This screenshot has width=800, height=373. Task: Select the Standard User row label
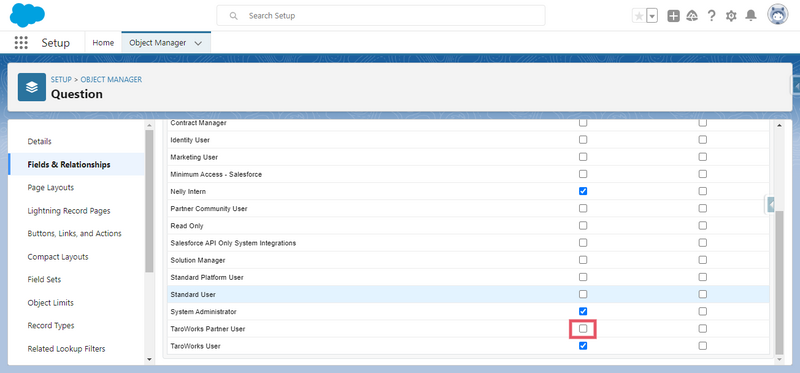[193, 294]
